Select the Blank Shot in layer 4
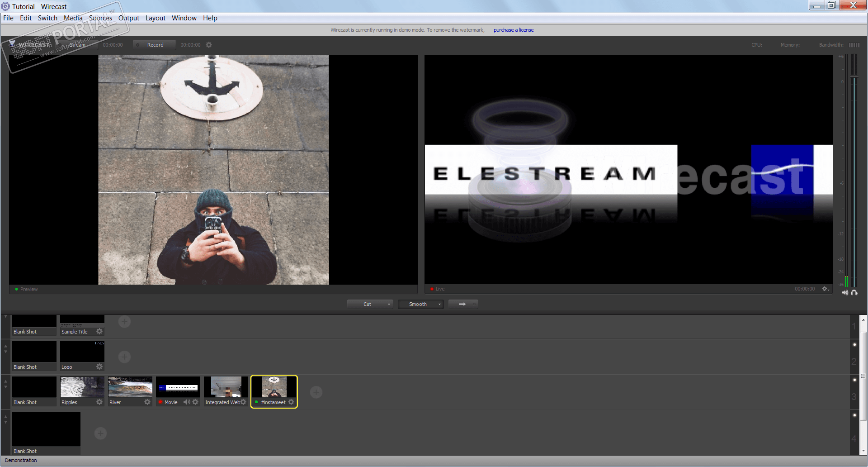Screen dimensions: 868x467 (46, 433)
